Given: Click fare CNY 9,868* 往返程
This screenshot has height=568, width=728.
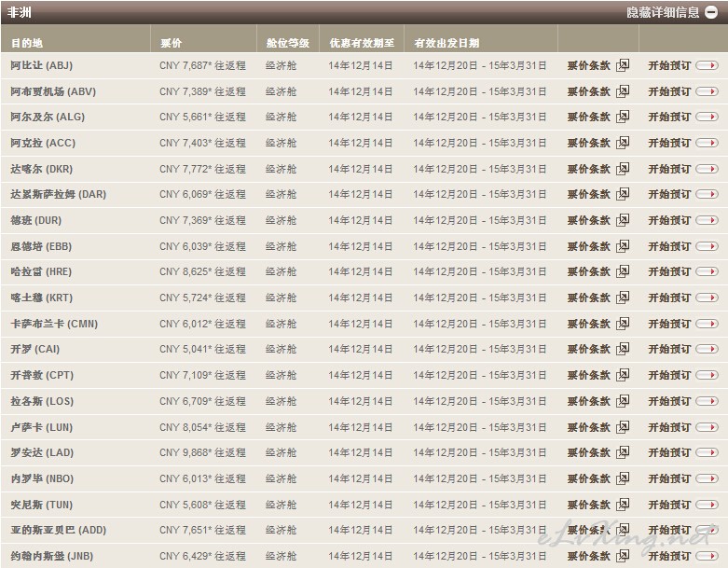Looking at the screenshot, I should point(202,452).
